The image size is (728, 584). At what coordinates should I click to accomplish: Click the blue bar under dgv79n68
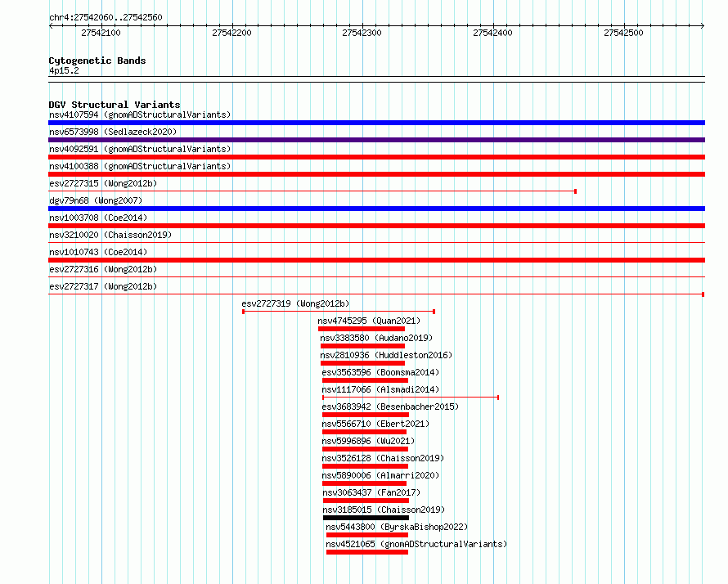click(x=376, y=209)
